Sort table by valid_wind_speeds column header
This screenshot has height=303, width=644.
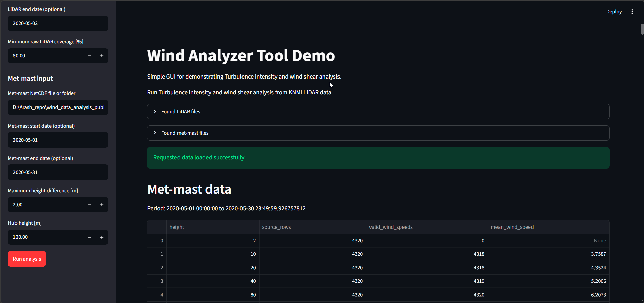(427, 227)
